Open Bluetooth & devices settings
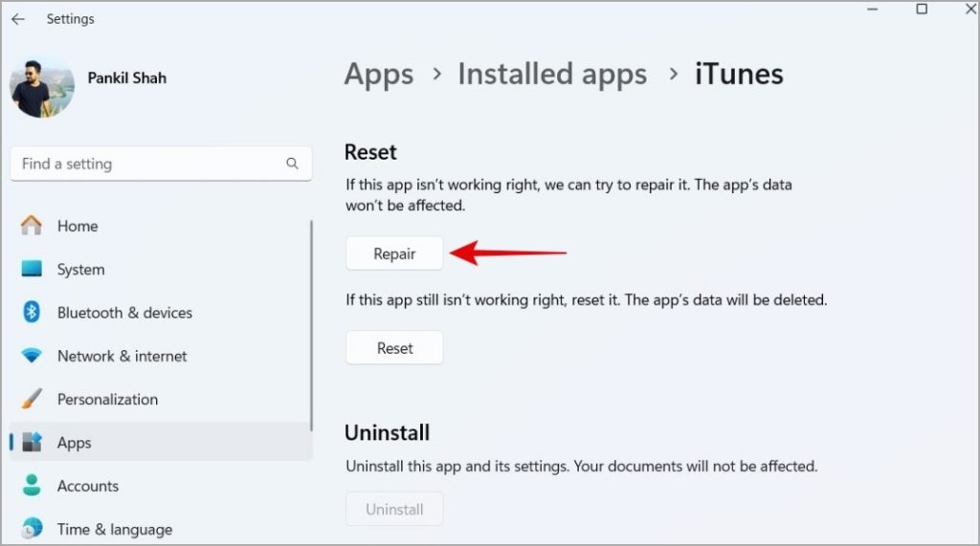The width and height of the screenshot is (980, 546). tap(125, 313)
